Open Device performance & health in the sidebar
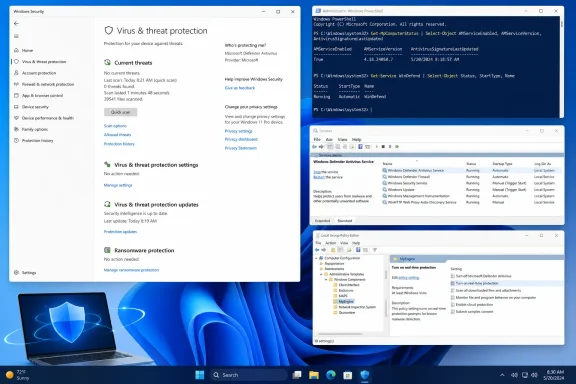 pyautogui.click(x=44, y=118)
